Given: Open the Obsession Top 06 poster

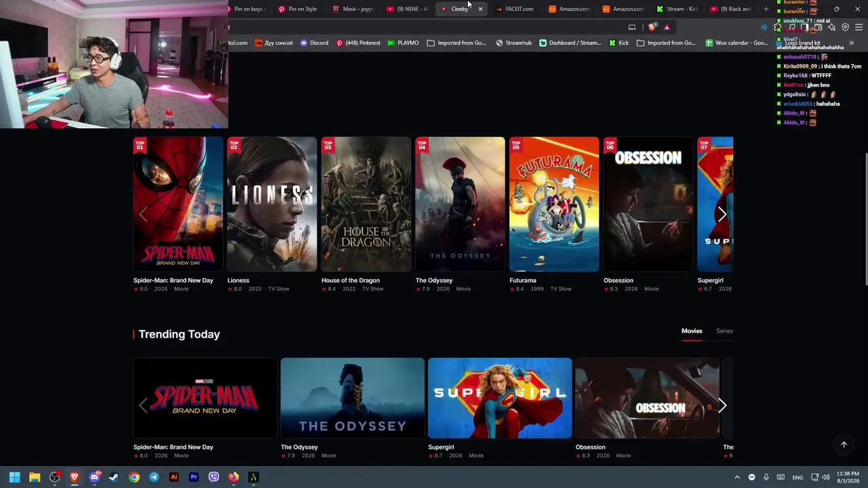Looking at the screenshot, I should point(648,204).
